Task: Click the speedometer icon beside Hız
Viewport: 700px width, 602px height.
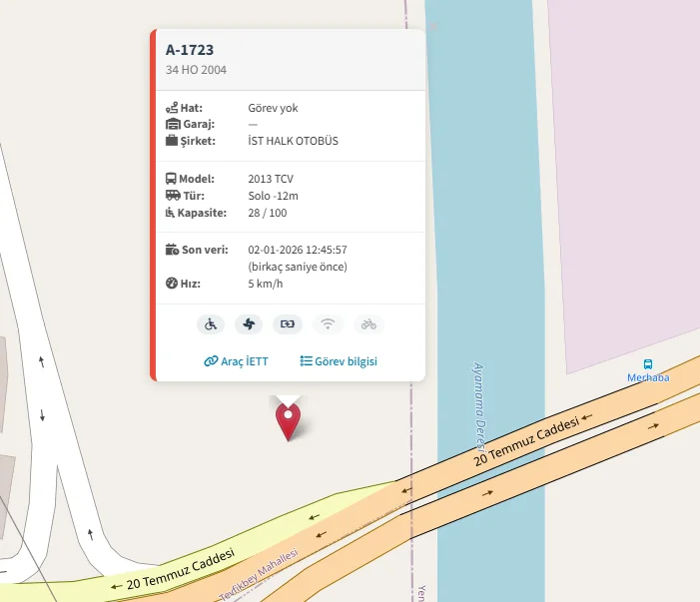Action: [x=172, y=283]
